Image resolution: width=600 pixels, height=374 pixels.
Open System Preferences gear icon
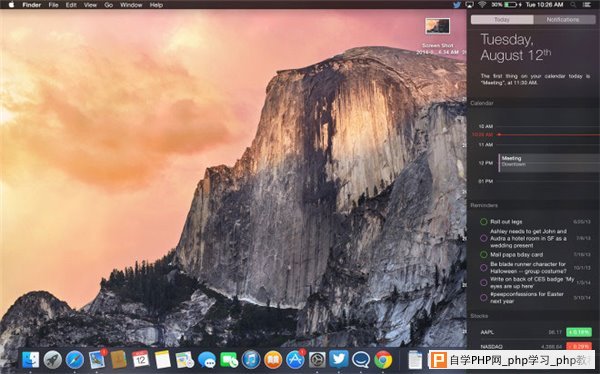click(x=317, y=360)
